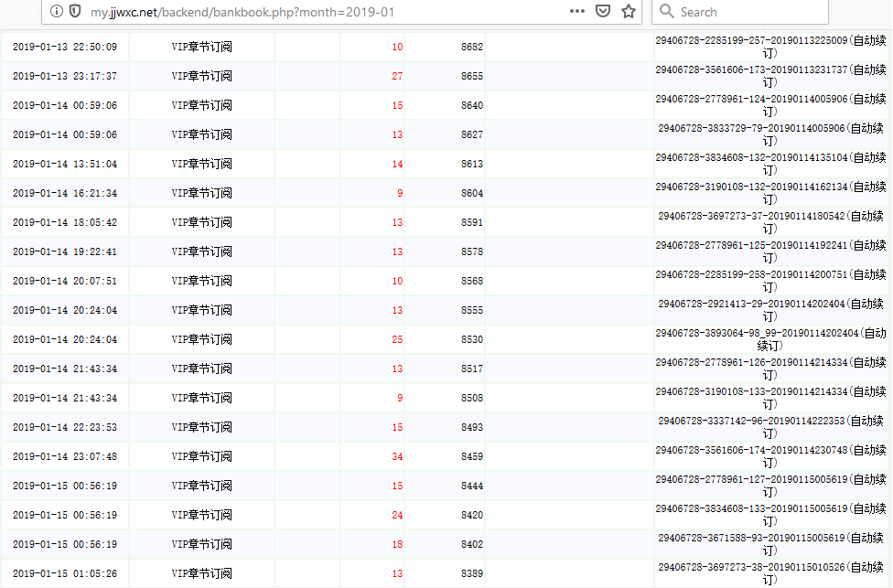Select timestamp 2019-01-14 16:21:34

tap(65, 193)
